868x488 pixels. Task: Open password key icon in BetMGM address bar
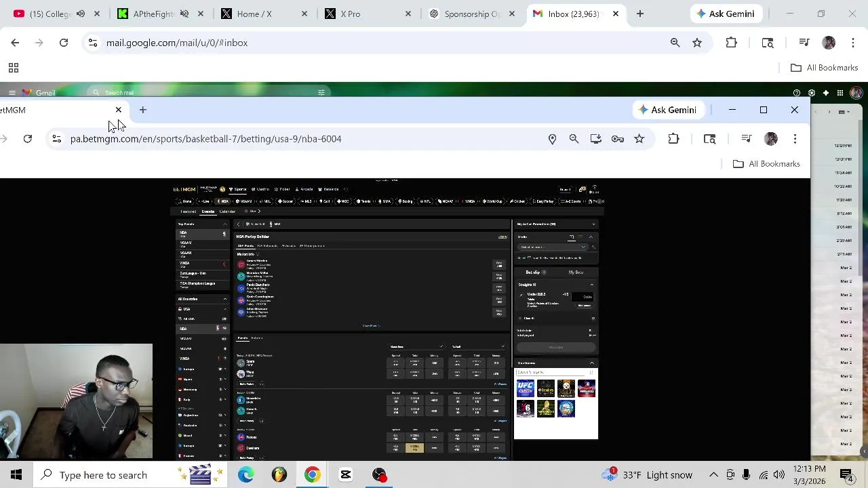[x=617, y=139]
